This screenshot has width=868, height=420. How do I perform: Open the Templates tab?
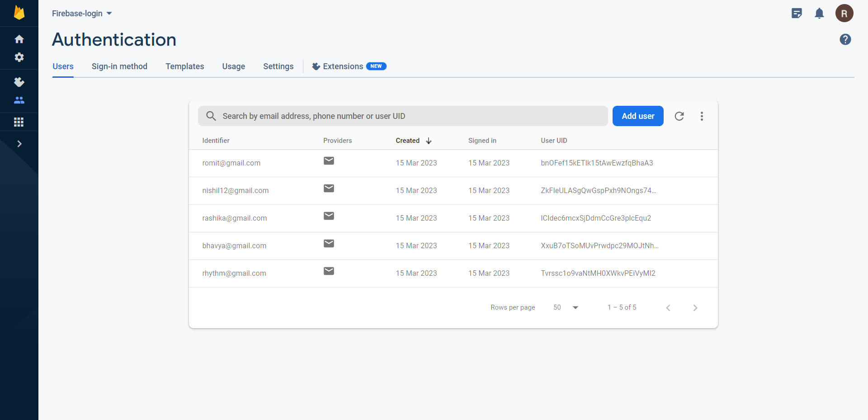click(184, 66)
